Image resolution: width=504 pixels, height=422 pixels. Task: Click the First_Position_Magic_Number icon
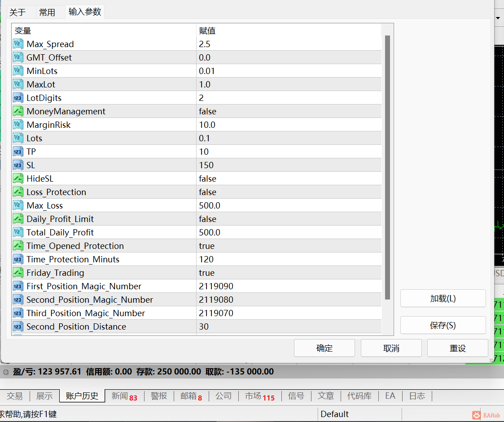tap(18, 286)
